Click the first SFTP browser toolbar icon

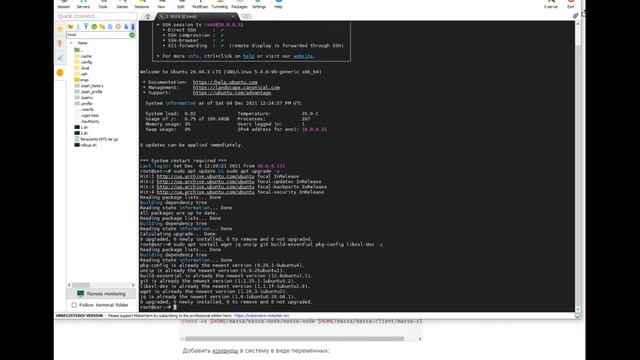(x=70, y=27)
